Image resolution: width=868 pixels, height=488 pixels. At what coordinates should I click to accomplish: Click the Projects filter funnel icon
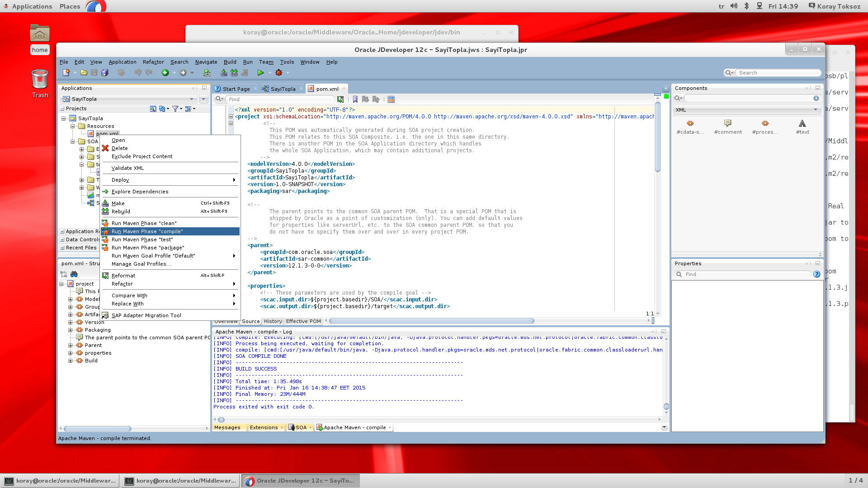click(x=175, y=109)
